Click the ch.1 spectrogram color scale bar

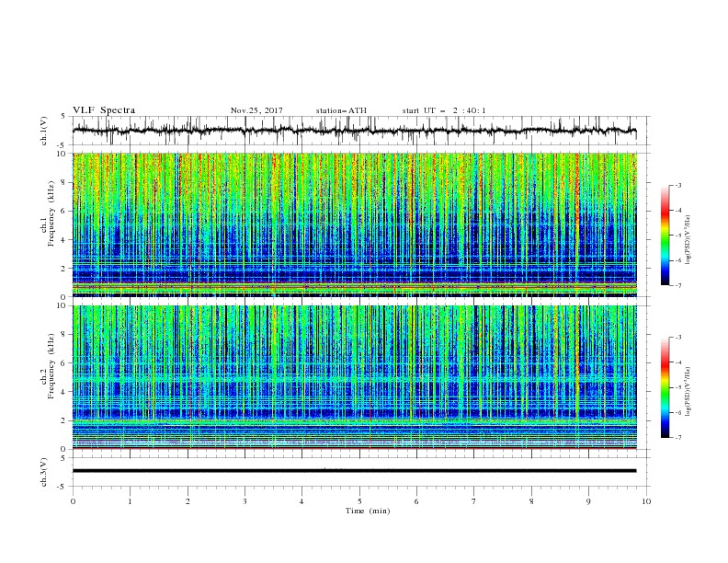pos(665,236)
